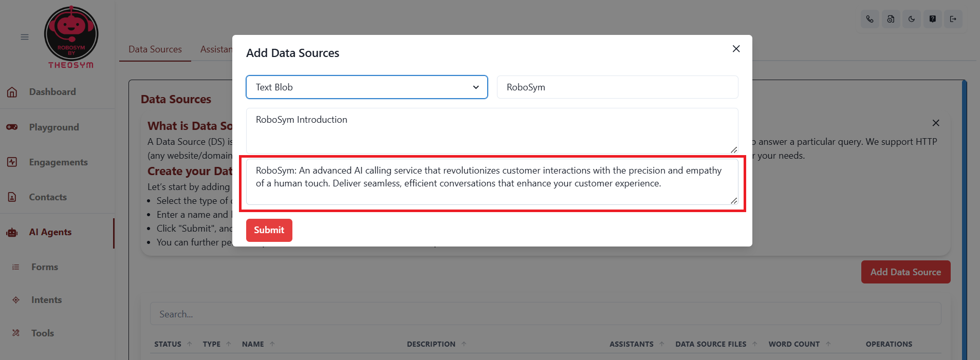Sort table by STATUS column
The height and width of the screenshot is (360, 980).
(173, 344)
